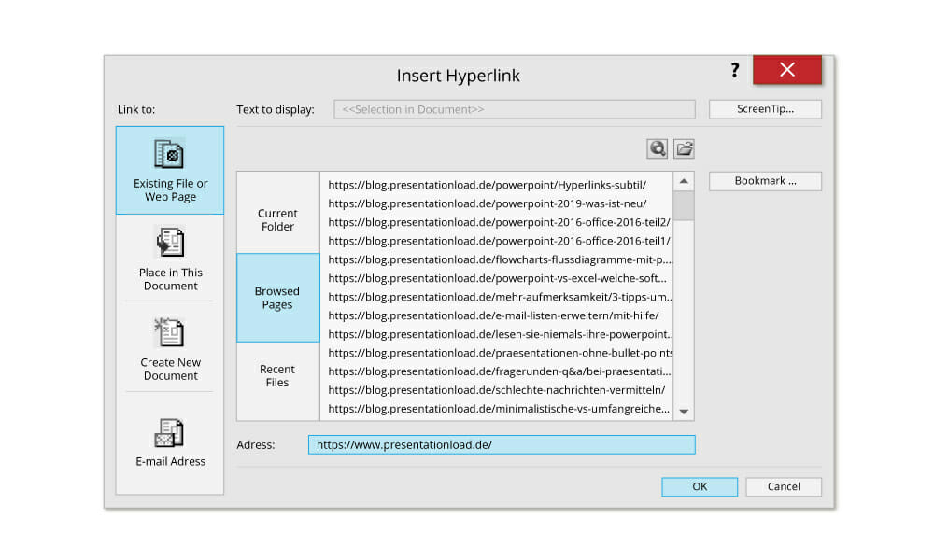934x560 pixels.
Task: Open the Recent Files tab
Action: [277, 375]
